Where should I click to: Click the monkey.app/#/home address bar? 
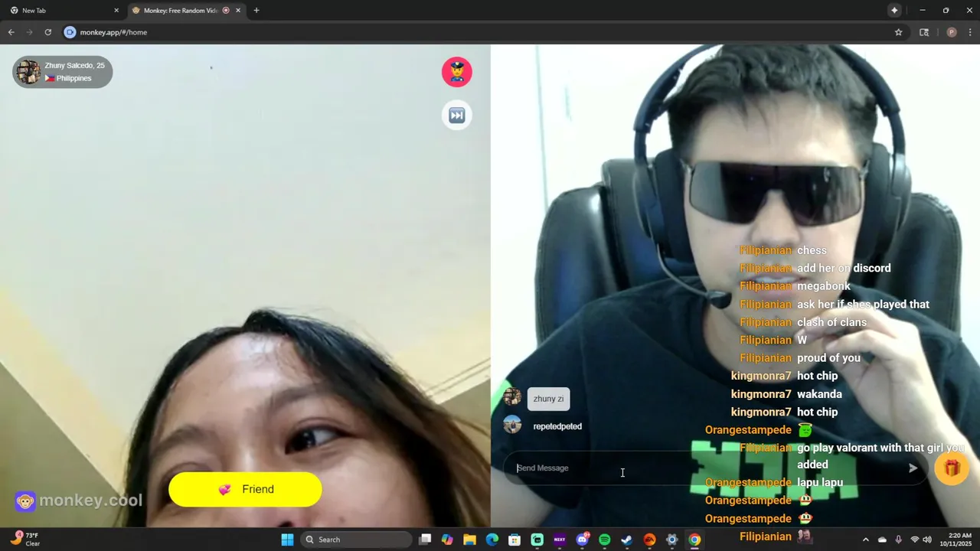113,32
